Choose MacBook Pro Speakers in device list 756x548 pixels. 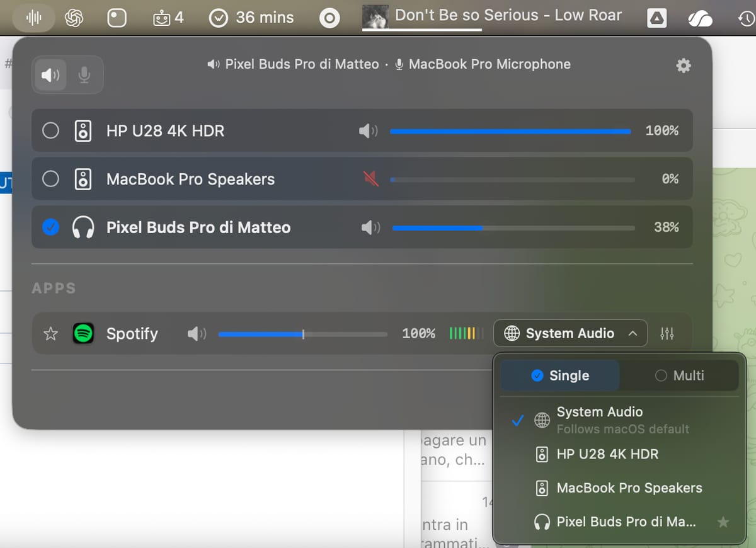(x=628, y=488)
